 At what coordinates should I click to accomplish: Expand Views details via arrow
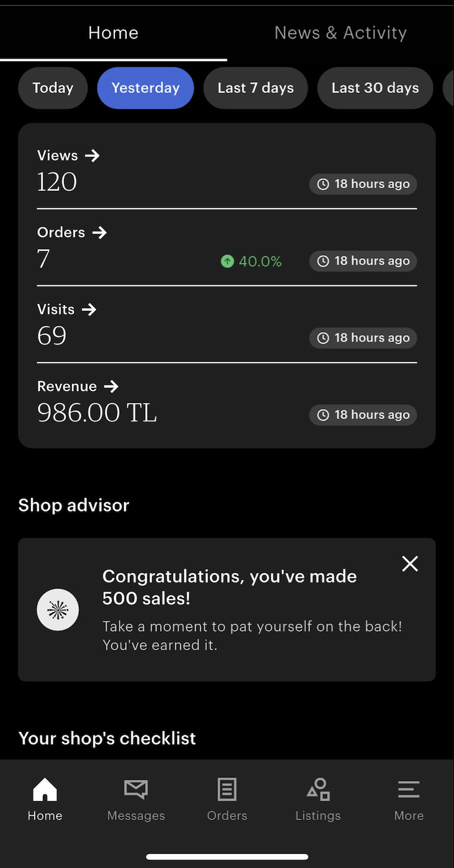[92, 156]
